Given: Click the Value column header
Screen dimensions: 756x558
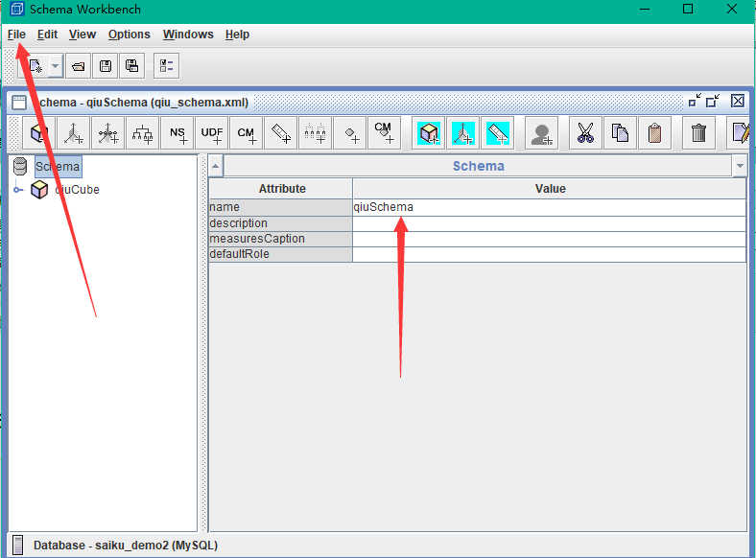Looking at the screenshot, I should coord(550,189).
